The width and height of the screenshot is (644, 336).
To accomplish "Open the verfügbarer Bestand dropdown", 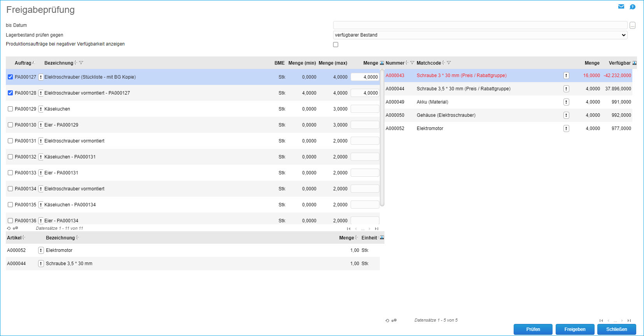I will [x=480, y=35].
